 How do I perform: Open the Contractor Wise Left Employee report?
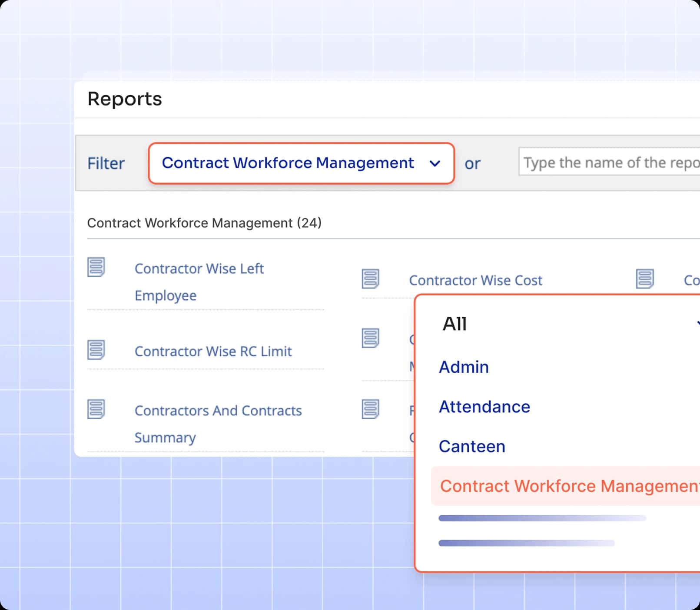click(199, 282)
